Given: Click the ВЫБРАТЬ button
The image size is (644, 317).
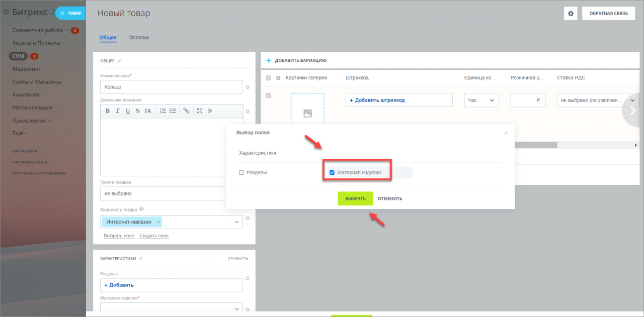Looking at the screenshot, I should click(355, 198).
